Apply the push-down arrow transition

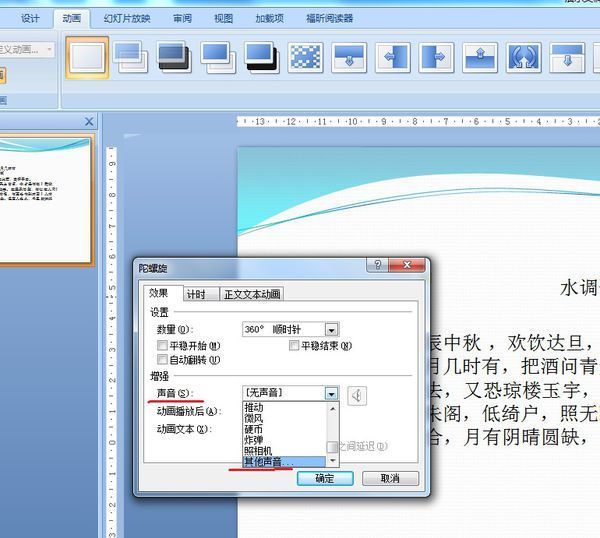[x=349, y=57]
